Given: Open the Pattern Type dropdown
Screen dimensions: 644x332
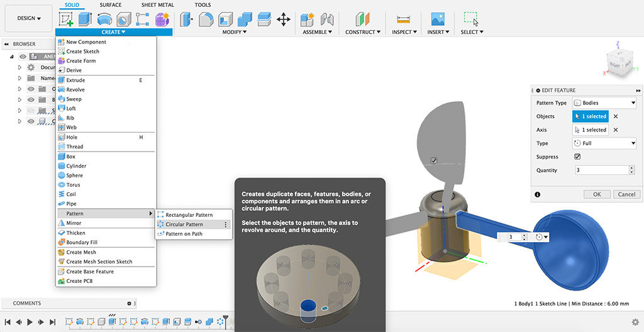Looking at the screenshot, I should coord(604,103).
